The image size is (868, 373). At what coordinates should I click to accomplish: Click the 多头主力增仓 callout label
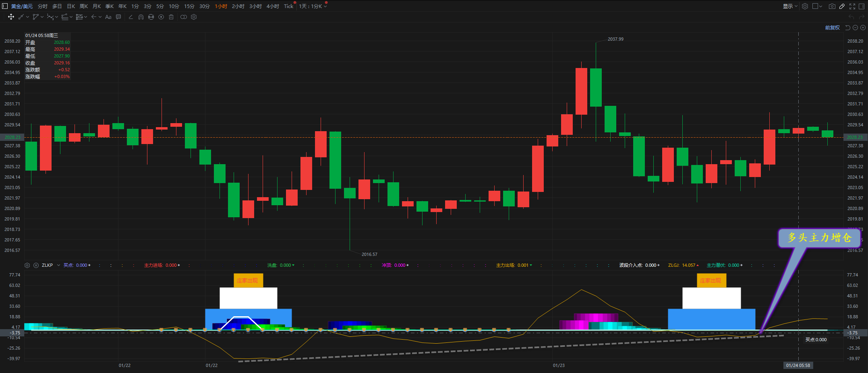[819, 238]
